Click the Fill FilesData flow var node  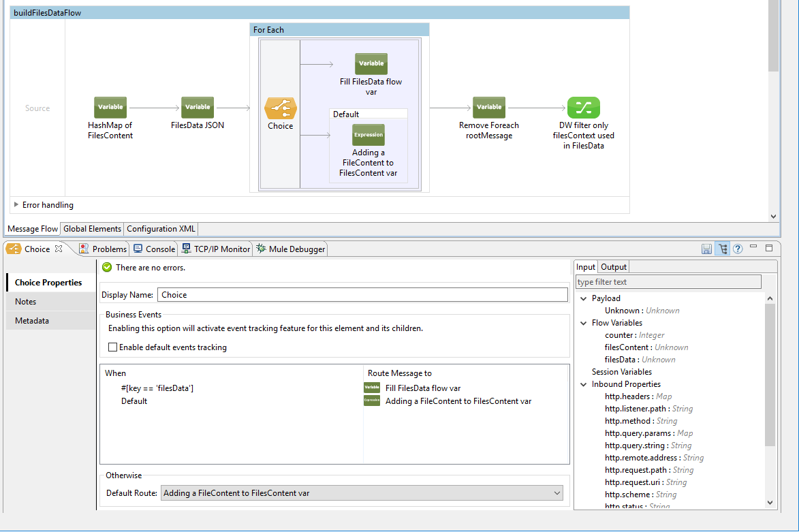point(371,64)
